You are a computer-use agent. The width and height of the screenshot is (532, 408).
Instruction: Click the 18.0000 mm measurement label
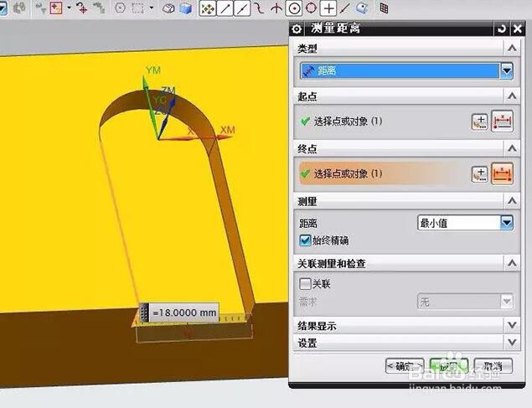(184, 312)
